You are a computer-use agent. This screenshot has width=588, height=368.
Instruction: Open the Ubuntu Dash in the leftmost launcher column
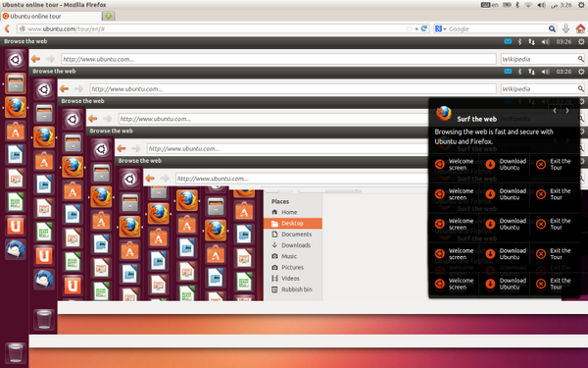coord(16,59)
